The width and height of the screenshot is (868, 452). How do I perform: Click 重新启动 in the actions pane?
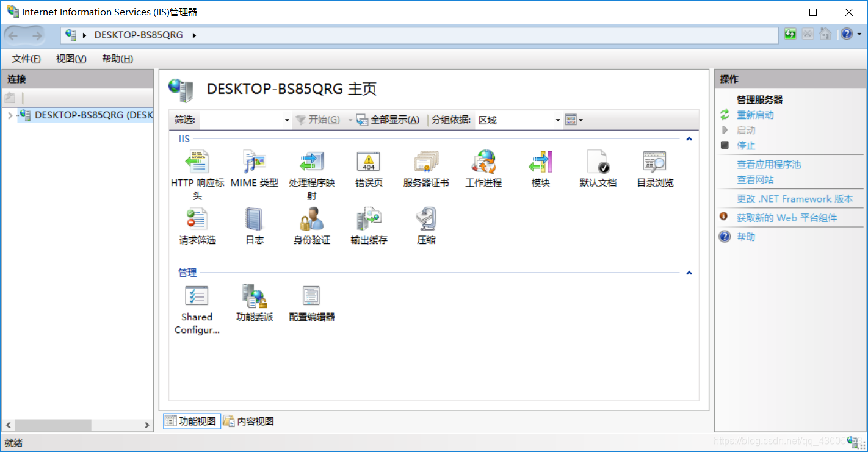coord(755,115)
